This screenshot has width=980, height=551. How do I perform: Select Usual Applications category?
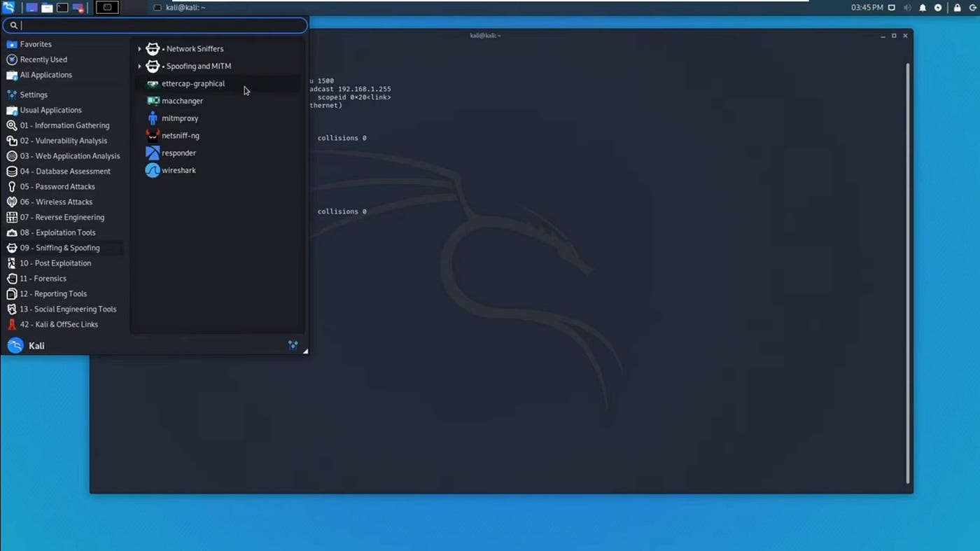point(64,110)
